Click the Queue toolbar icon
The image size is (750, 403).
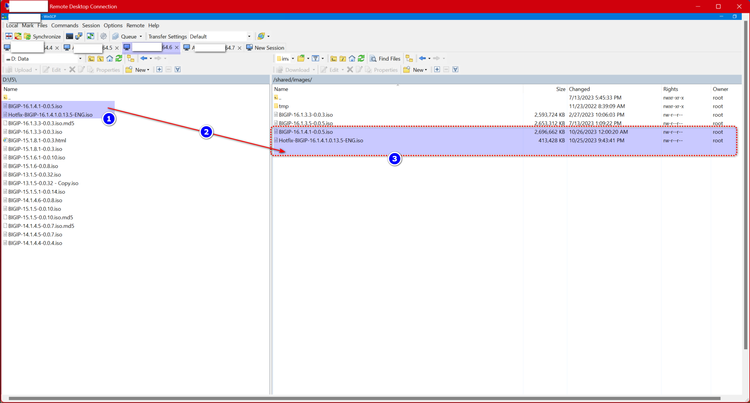coord(125,36)
